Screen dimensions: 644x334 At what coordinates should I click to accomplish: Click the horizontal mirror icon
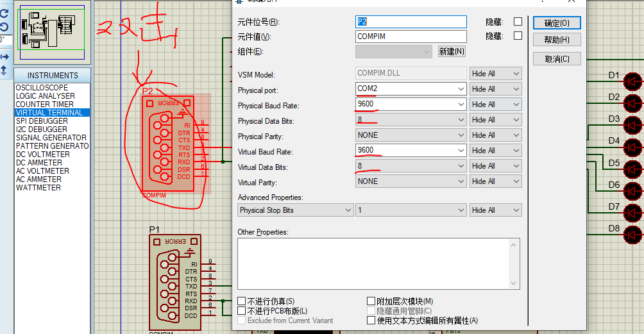coord(4,56)
